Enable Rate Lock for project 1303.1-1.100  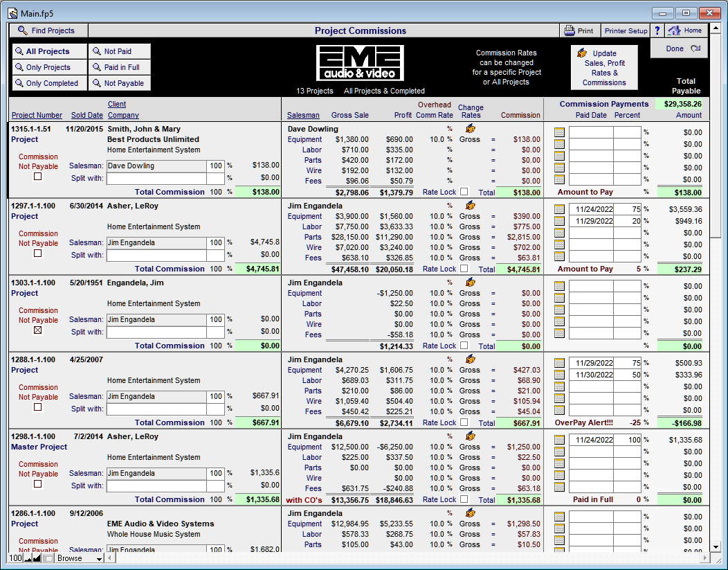pos(464,345)
